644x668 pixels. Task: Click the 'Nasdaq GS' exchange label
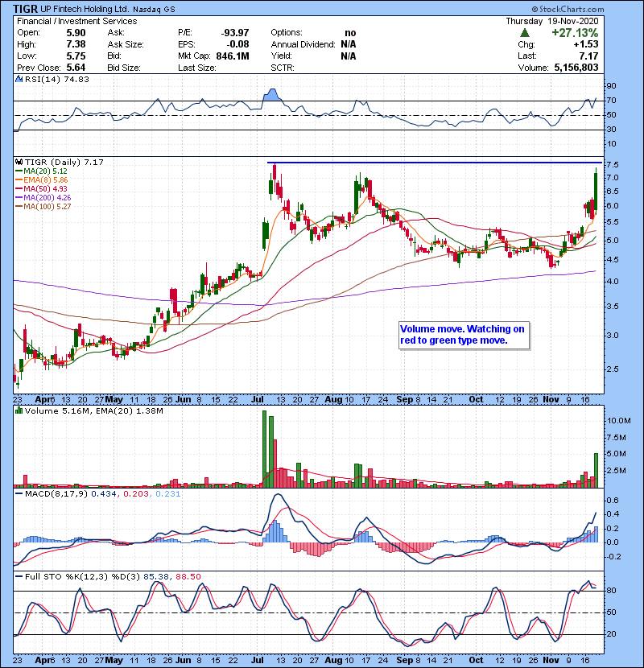[x=154, y=10]
